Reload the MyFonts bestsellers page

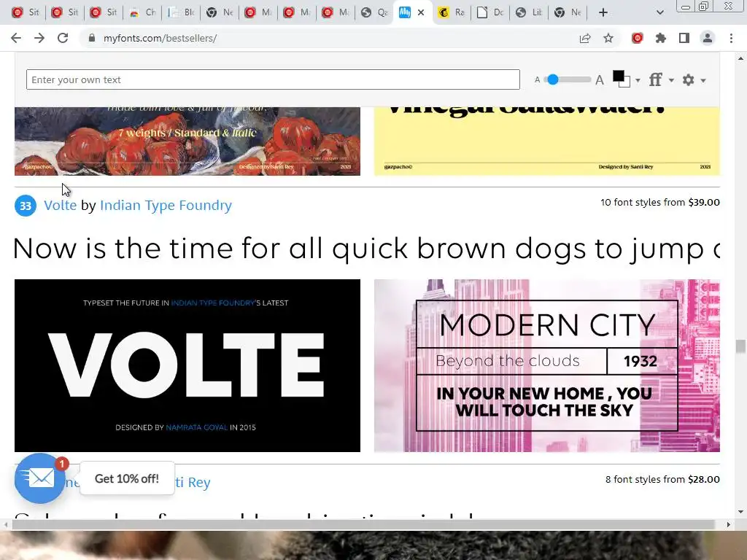(x=63, y=38)
